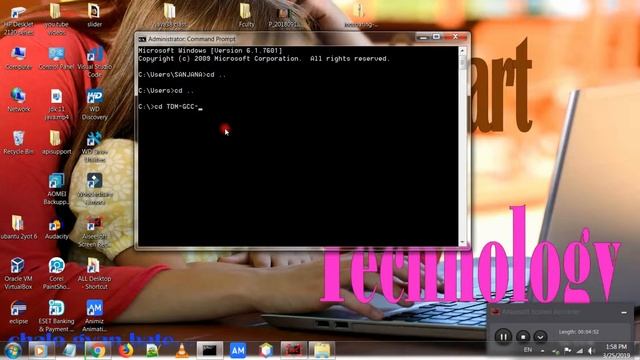Open the Network desktop icon
The width and height of the screenshot is (640, 360).
(x=18, y=100)
